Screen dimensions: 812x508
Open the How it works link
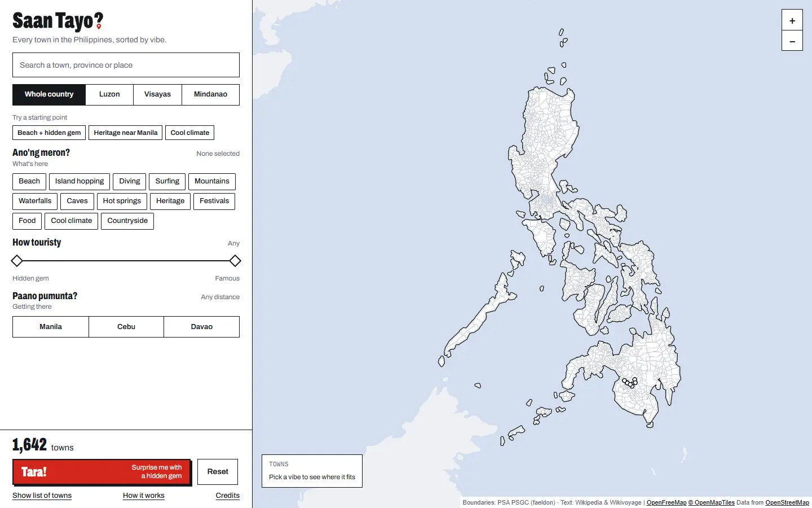[144, 496]
